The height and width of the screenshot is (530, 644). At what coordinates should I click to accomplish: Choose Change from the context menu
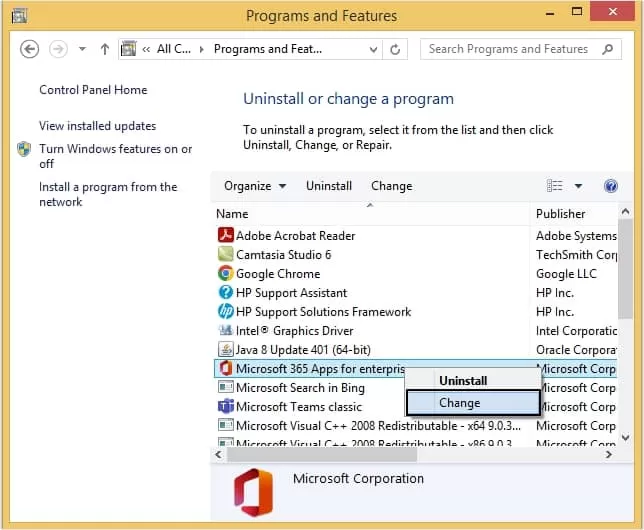click(x=473, y=403)
